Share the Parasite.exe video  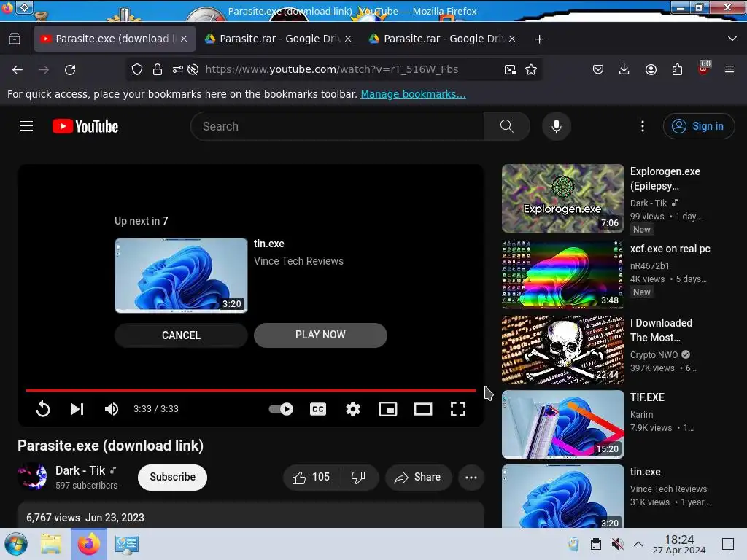[x=418, y=477]
